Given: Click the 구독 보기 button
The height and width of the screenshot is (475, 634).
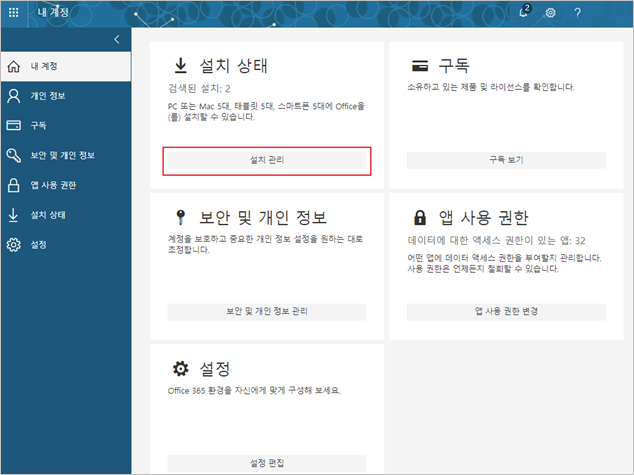Looking at the screenshot, I should point(506,160).
